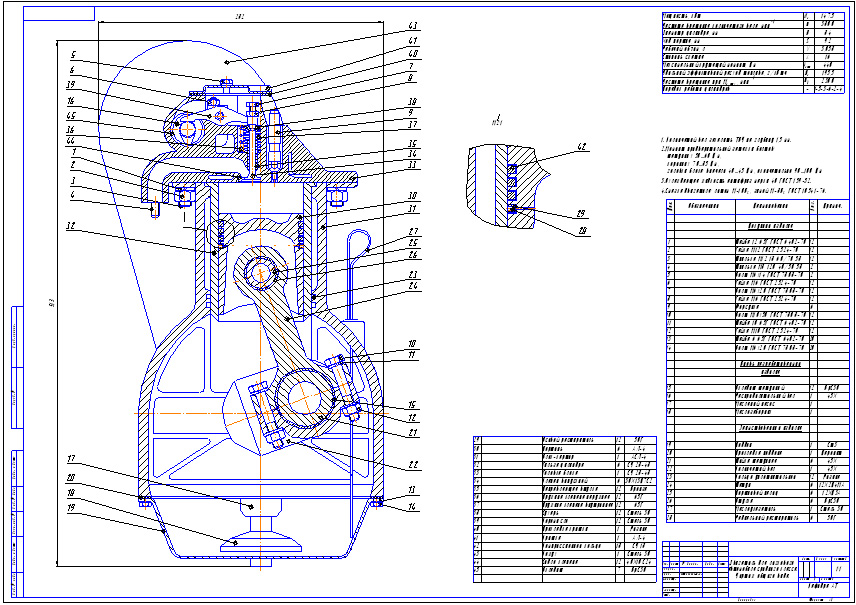Image resolution: width=856 pixels, height=605 pixels.
Task: Click callout label 15
Action: coord(412,405)
